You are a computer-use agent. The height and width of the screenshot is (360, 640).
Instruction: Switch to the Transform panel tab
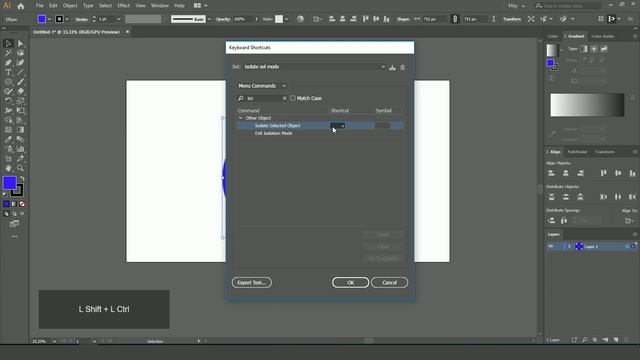(x=604, y=152)
